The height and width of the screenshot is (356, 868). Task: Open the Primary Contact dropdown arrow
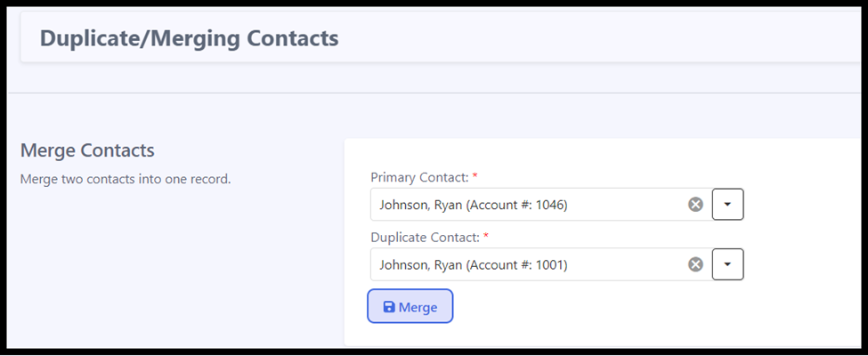coord(727,205)
